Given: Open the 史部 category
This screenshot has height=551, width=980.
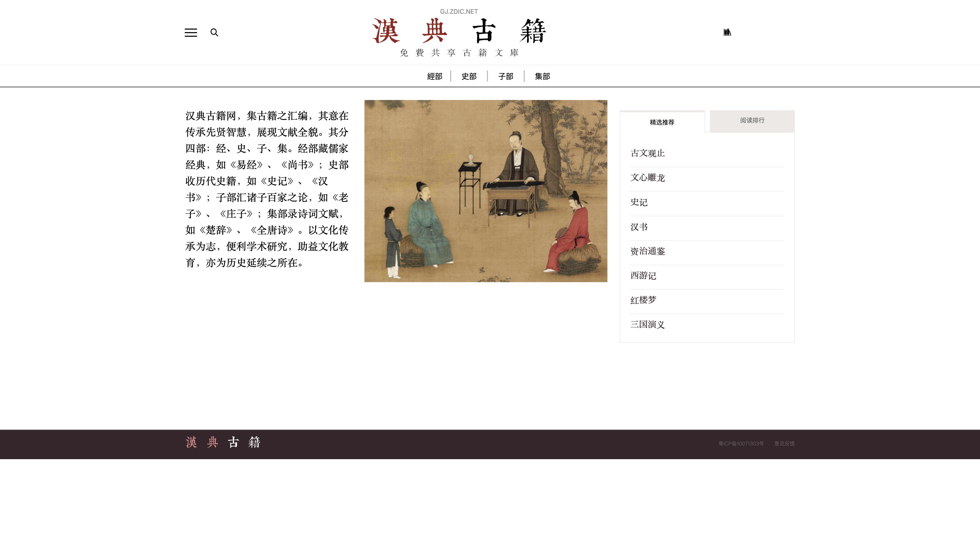Looking at the screenshot, I should (x=469, y=77).
